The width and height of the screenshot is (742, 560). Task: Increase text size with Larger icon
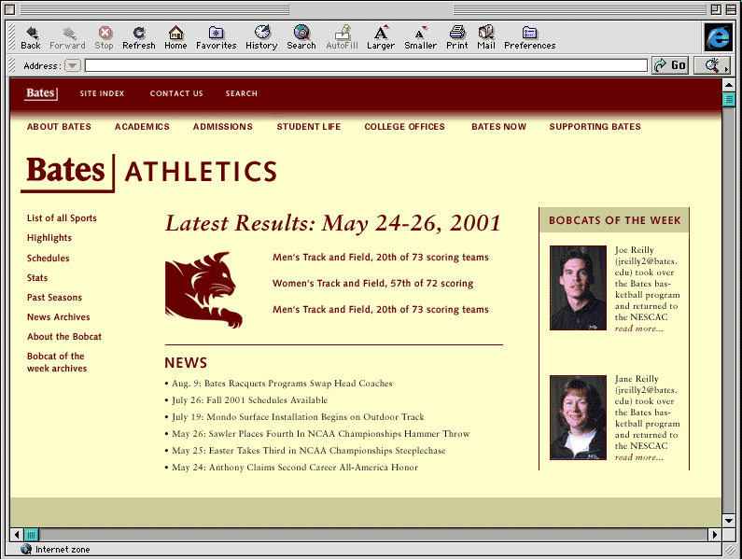[x=381, y=38]
